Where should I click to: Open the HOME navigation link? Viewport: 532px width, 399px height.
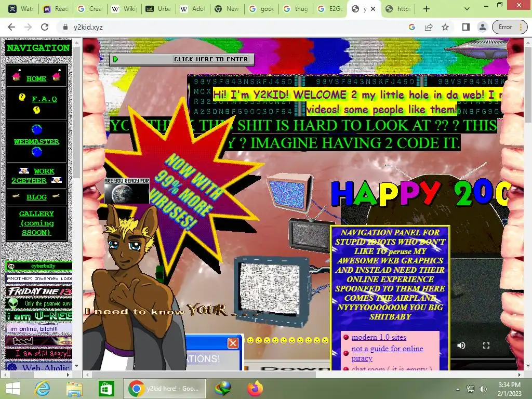coord(36,78)
